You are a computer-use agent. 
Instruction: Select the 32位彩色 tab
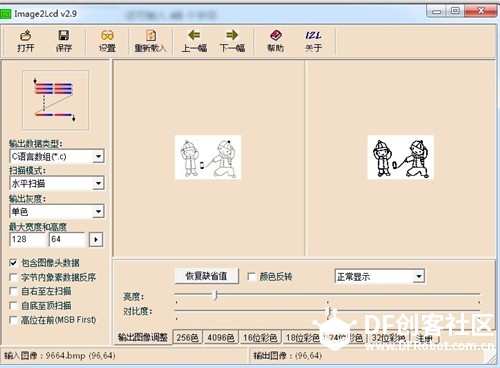pos(389,337)
